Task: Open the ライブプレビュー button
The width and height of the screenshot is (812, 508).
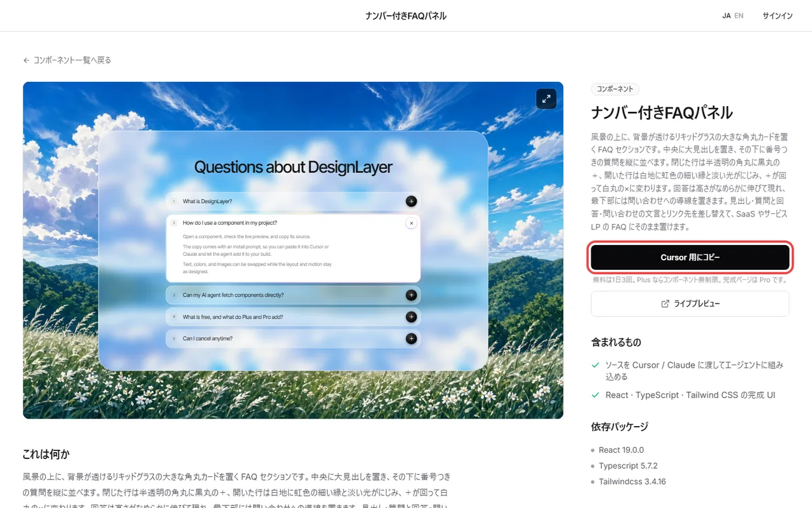Action: [690, 304]
